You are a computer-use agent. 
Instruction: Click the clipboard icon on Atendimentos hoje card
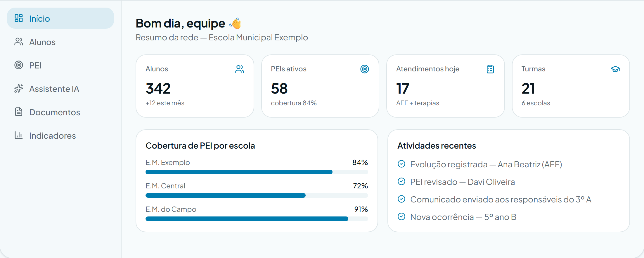point(490,69)
